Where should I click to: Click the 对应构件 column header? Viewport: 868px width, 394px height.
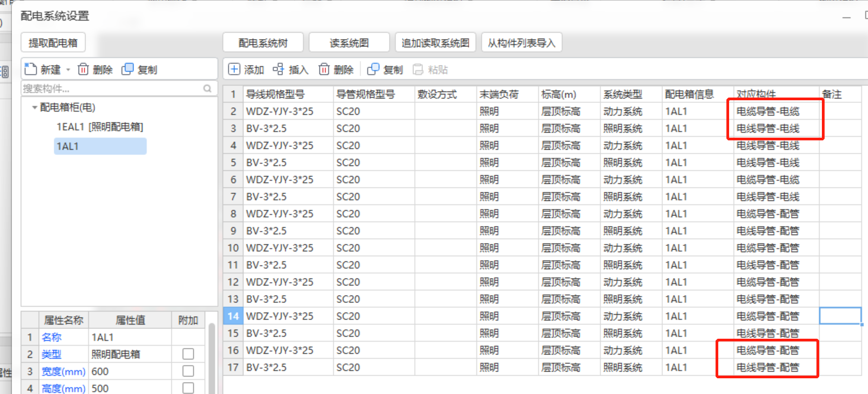tap(776, 94)
